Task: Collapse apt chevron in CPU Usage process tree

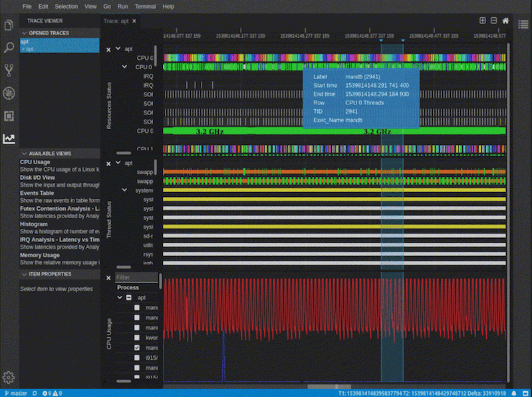Action: pos(120,297)
